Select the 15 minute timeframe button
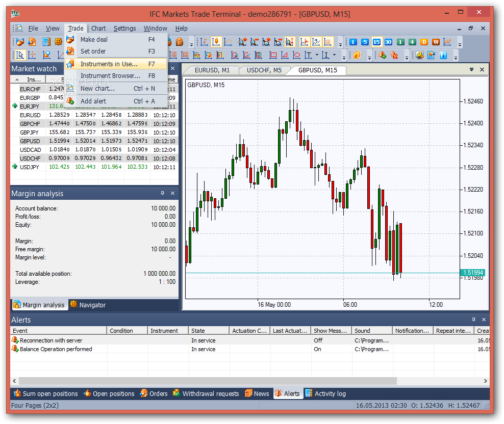504x424 pixels. tap(376, 42)
